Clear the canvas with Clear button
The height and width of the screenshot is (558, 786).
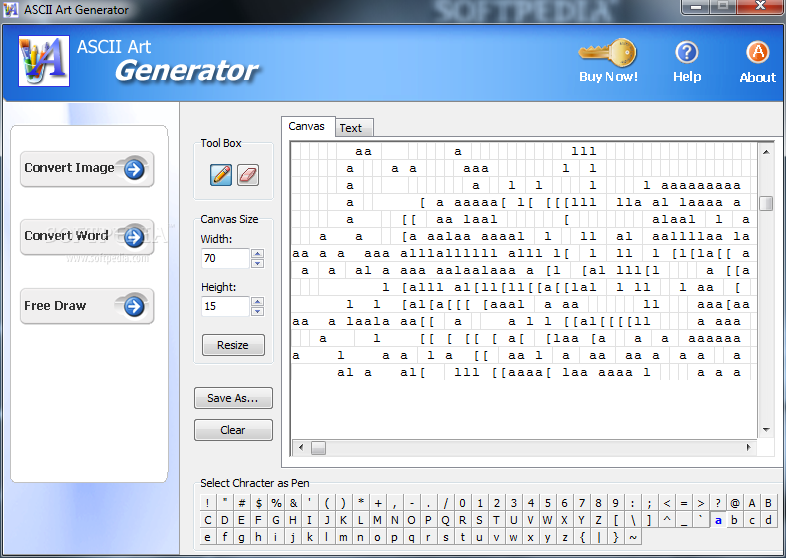point(233,430)
